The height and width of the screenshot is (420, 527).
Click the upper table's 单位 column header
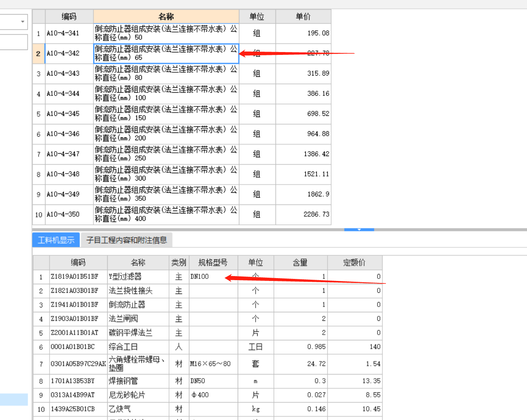[257, 17]
